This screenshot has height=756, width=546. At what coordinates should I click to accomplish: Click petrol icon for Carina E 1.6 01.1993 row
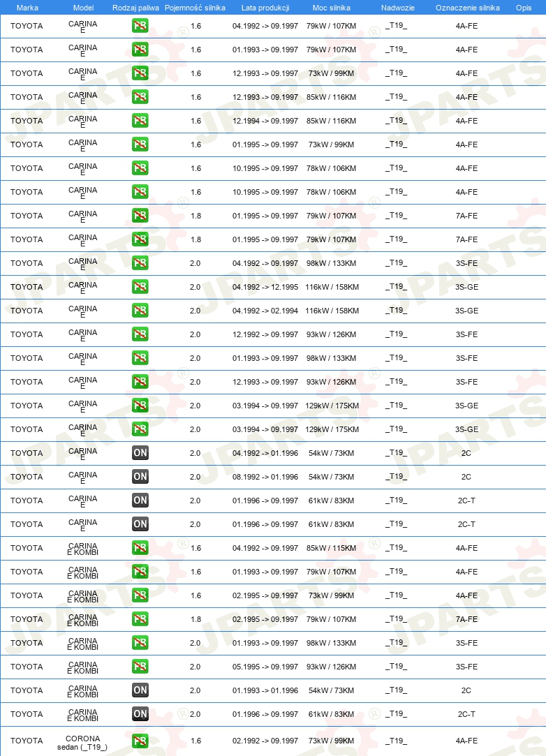click(x=140, y=49)
